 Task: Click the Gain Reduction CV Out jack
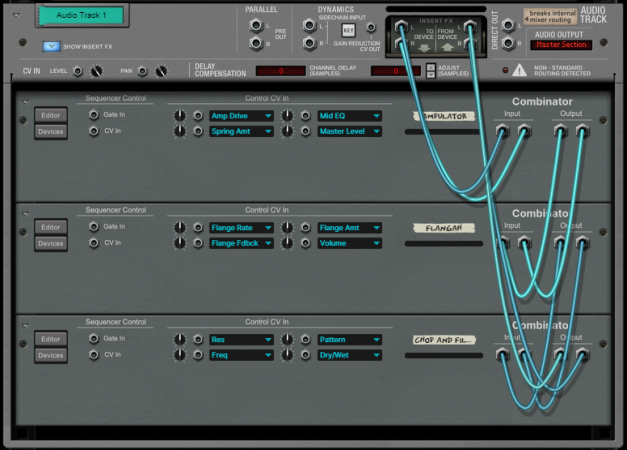371,28
